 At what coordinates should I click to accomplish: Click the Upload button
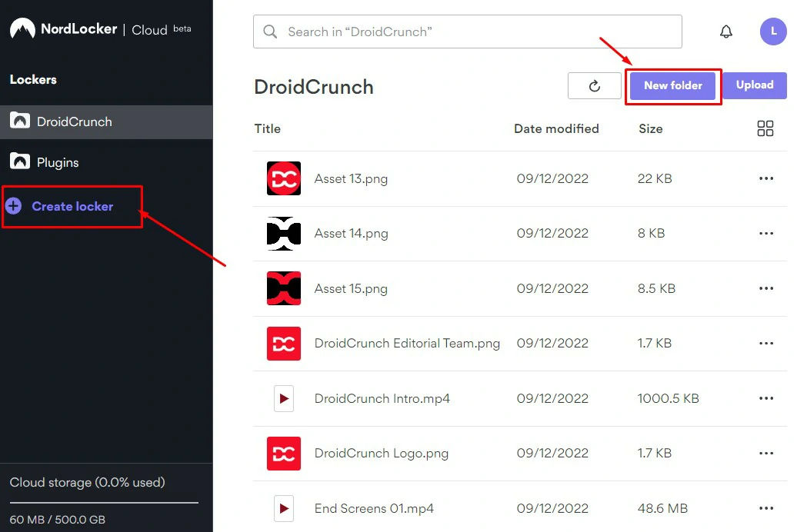click(x=754, y=85)
